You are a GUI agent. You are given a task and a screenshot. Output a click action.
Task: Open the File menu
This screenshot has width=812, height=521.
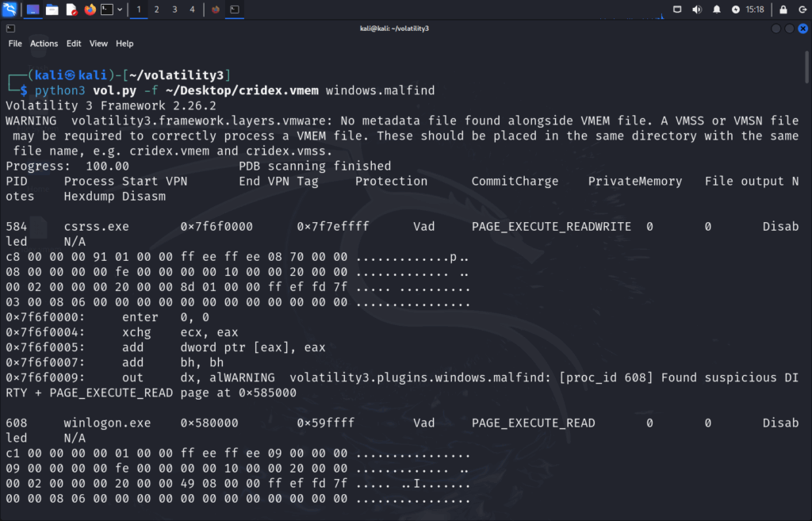[x=15, y=44]
